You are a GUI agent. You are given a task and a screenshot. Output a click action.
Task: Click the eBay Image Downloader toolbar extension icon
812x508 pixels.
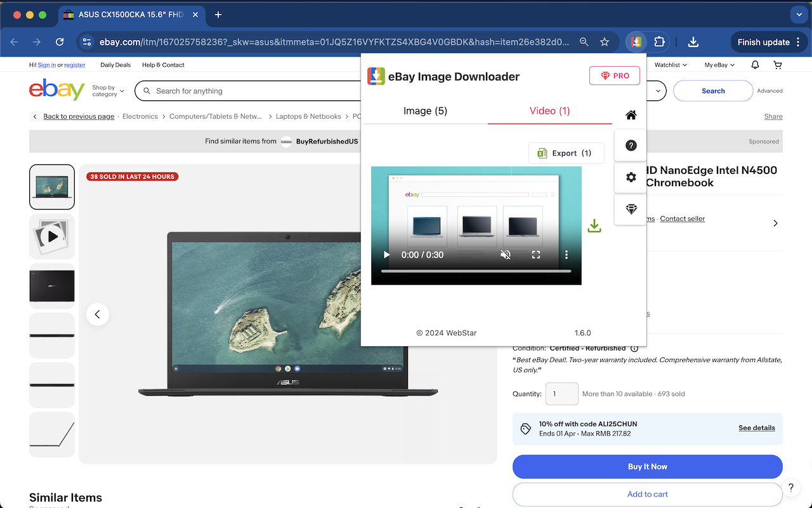coord(635,42)
